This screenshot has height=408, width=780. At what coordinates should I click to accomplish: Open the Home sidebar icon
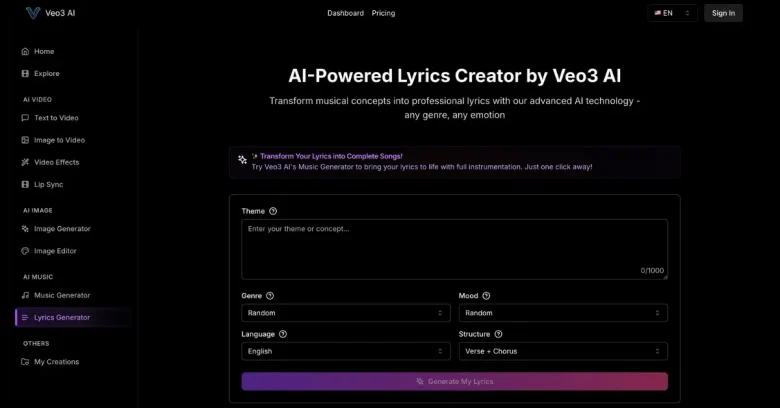25,51
